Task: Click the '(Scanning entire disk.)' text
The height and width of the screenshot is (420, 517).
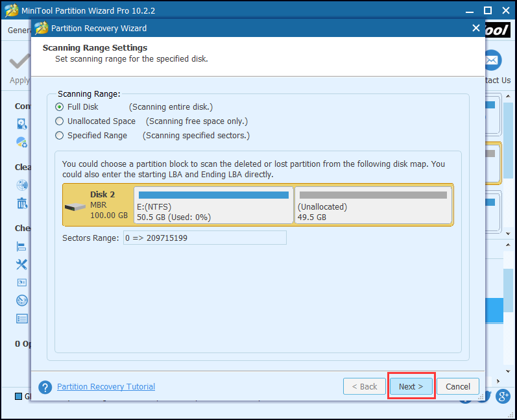Action: pos(171,107)
